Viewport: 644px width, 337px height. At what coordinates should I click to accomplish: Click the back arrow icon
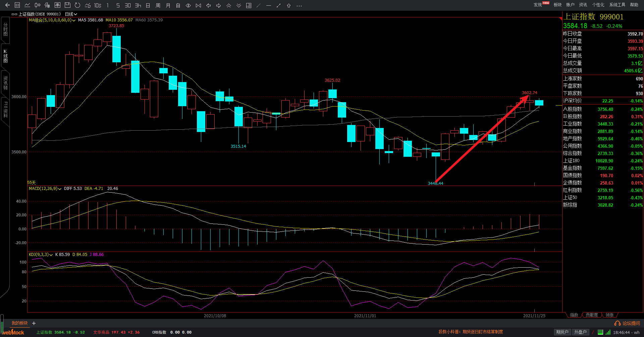pos(7,5)
